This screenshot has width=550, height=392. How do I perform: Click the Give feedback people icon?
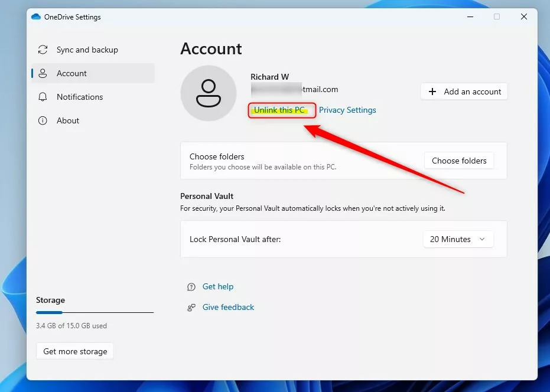[x=191, y=308]
